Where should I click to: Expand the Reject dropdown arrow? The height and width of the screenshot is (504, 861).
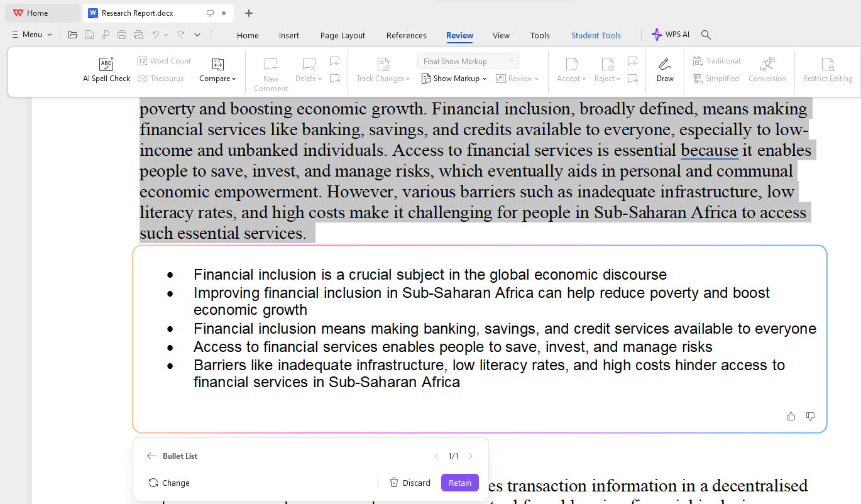coord(618,79)
